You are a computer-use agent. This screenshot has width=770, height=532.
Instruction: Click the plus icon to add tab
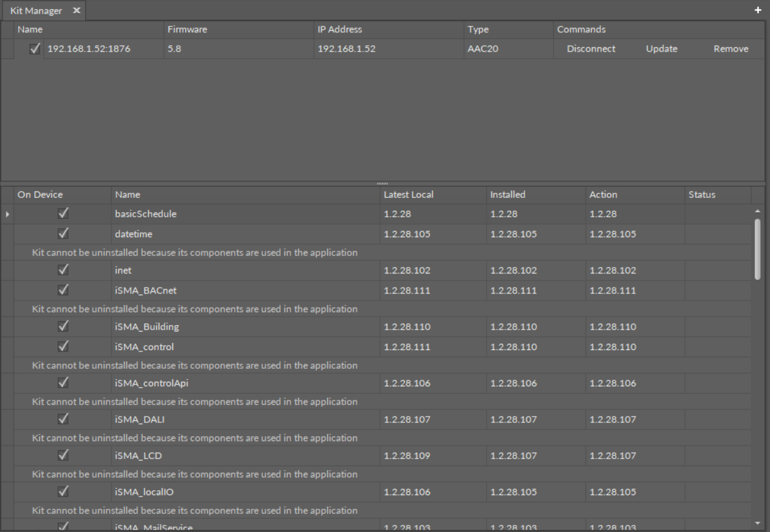click(x=758, y=11)
